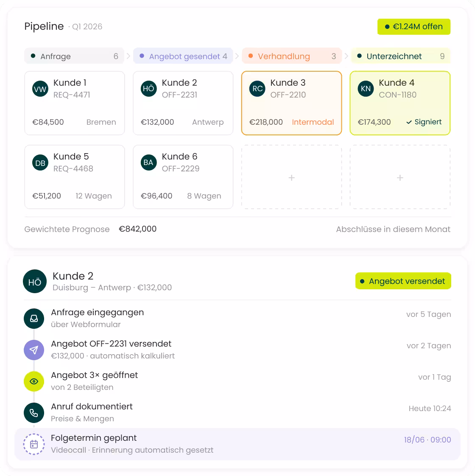Screen dimensions: 475x476
Task: Click the paper plane icon for Angebot versendet
Action: click(x=34, y=350)
